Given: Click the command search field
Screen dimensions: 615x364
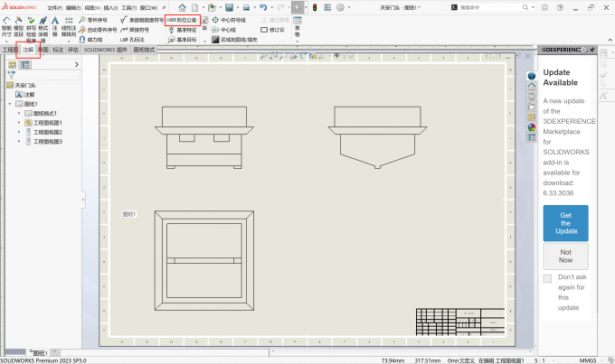Looking at the screenshot, I should [x=490, y=7].
